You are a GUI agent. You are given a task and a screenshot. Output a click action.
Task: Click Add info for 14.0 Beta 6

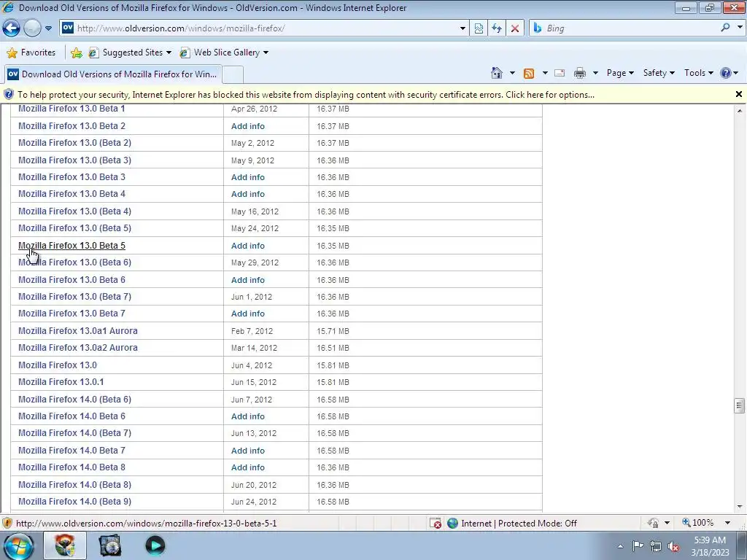[x=248, y=416]
